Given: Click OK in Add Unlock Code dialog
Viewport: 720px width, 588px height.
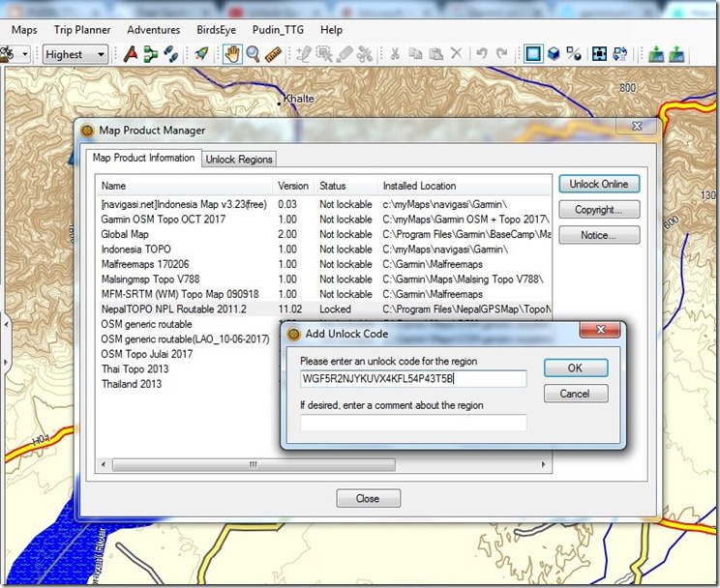Looking at the screenshot, I should (576, 368).
